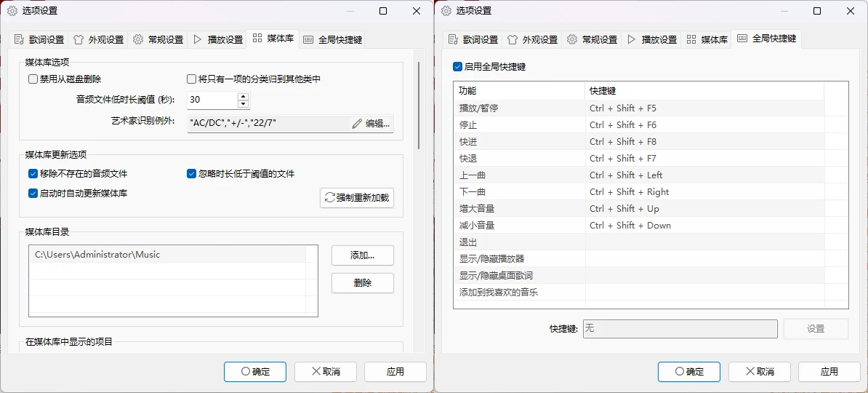Select 下一曲 row in hotkey list

click(639, 192)
